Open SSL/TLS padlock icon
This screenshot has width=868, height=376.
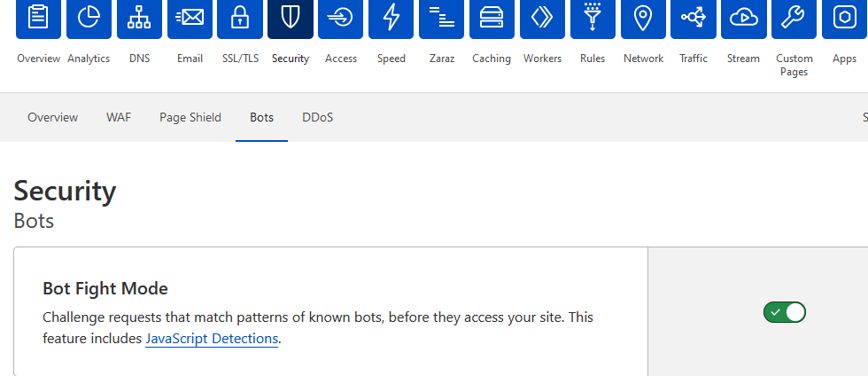tap(239, 18)
